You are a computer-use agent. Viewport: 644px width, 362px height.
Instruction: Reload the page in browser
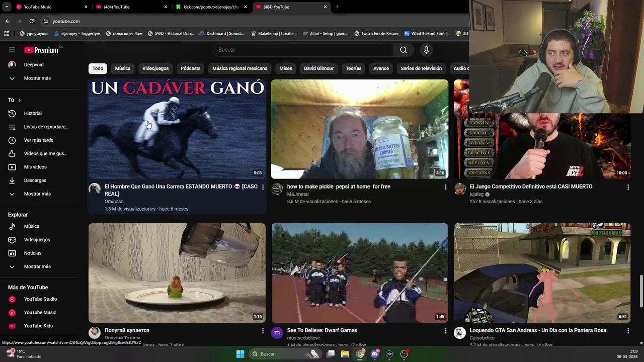31,21
